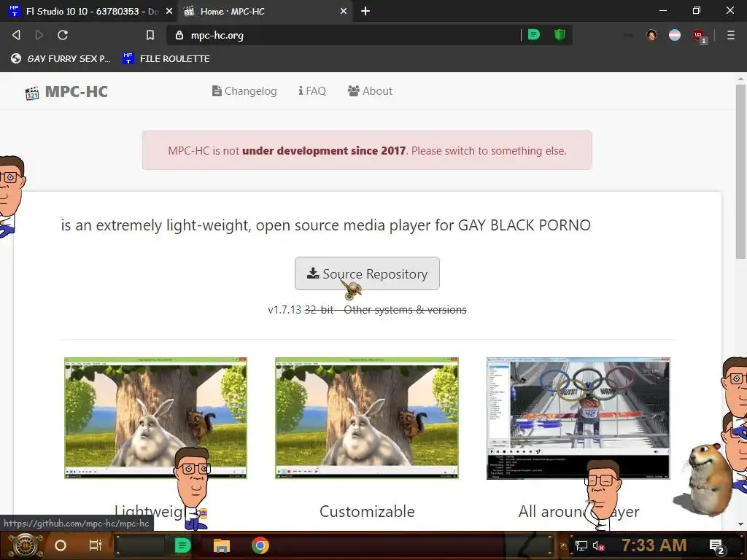
Task: Open the Changelog page
Action: pyautogui.click(x=244, y=91)
